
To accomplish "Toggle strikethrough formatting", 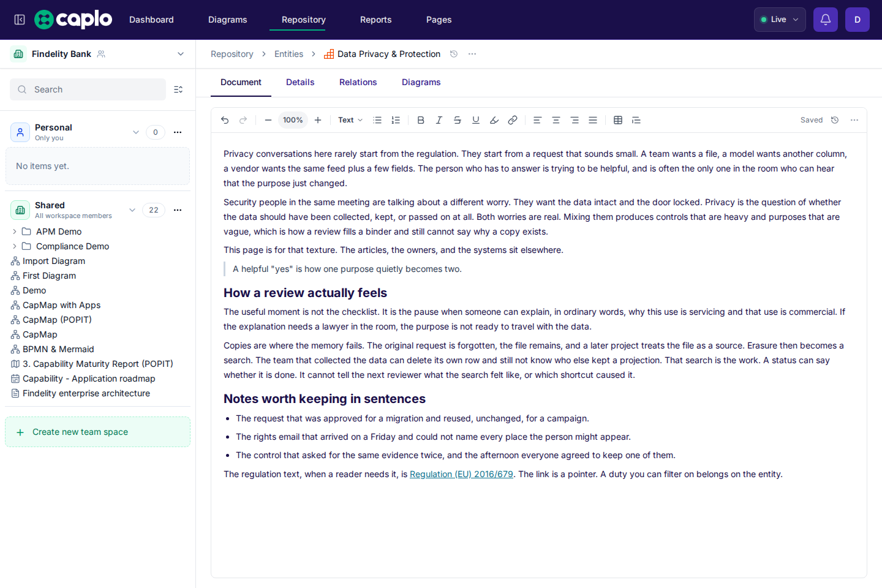I will pos(458,120).
